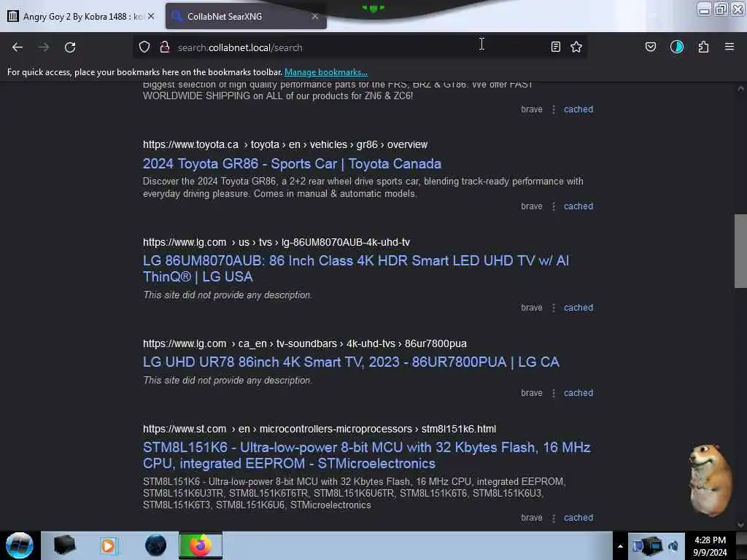Click the hamster desktop mascot
This screenshot has width=747, height=560.
coord(710,480)
